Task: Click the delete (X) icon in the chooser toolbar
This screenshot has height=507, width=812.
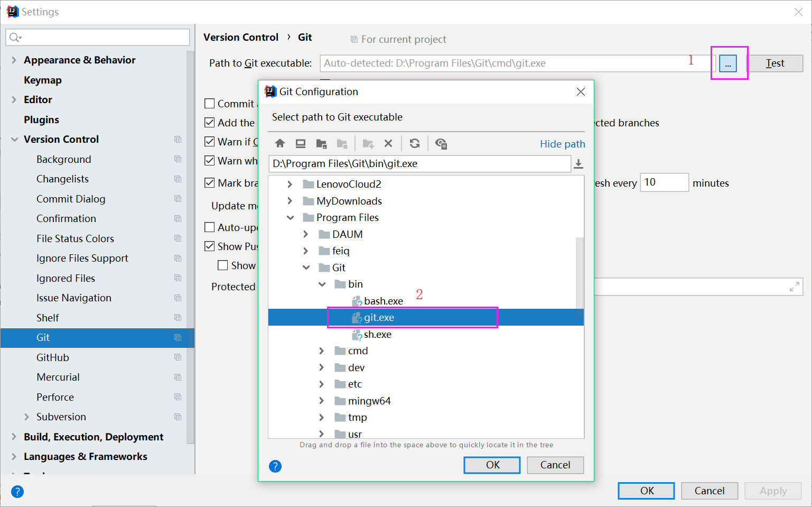Action: pos(389,143)
